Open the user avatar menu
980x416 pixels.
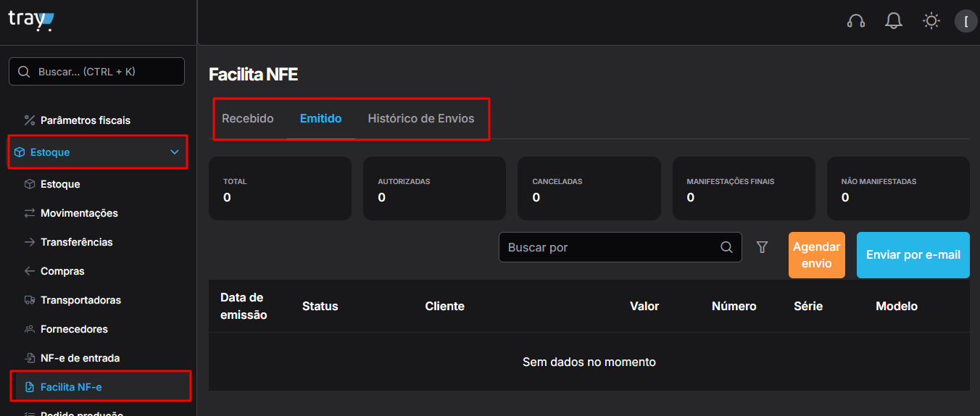pos(966,21)
